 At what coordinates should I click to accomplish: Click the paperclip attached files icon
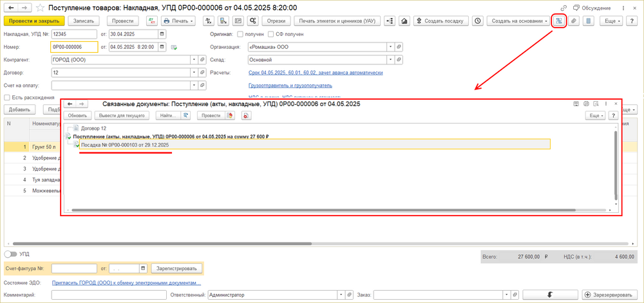click(574, 21)
